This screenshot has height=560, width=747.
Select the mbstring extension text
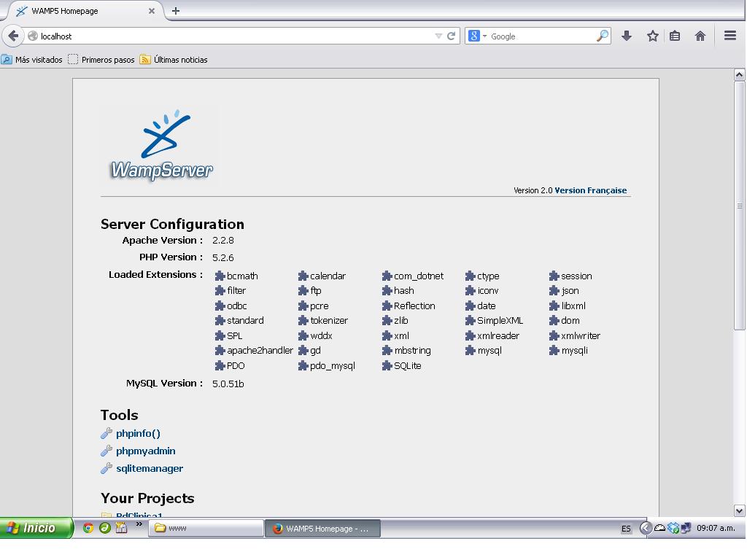coord(413,351)
